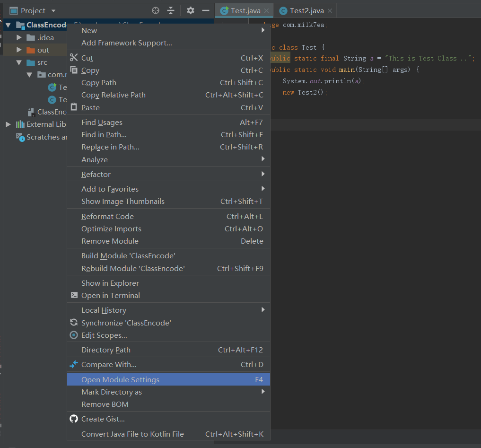Close the Test.java editor tab

[x=267, y=10]
